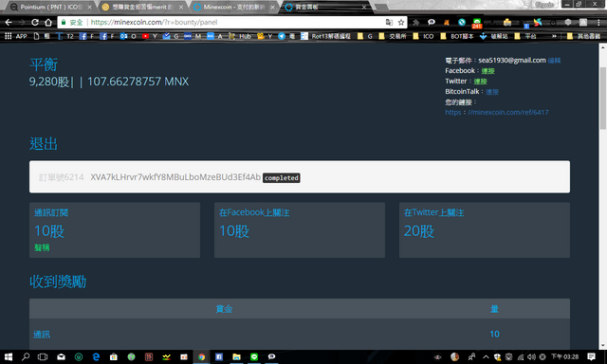This screenshot has width=607, height=364.
Task: Open the LINE app on the taskbar
Action: coord(254,356)
